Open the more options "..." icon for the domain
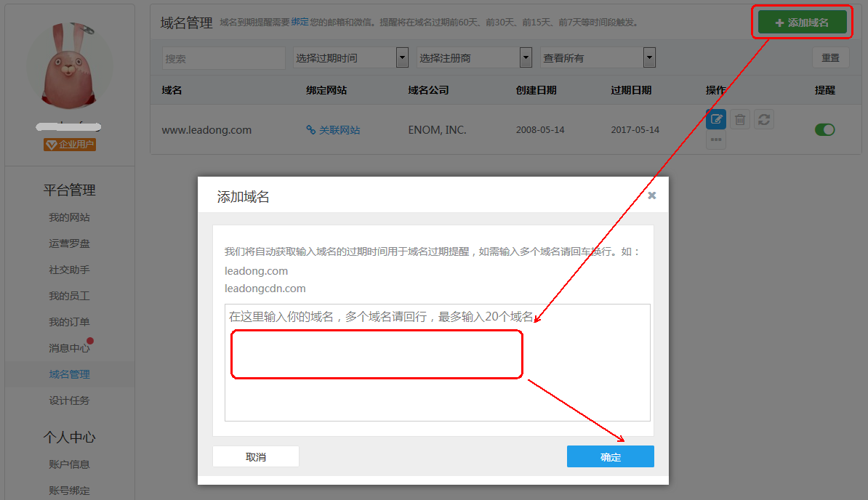The image size is (868, 500). (x=715, y=140)
